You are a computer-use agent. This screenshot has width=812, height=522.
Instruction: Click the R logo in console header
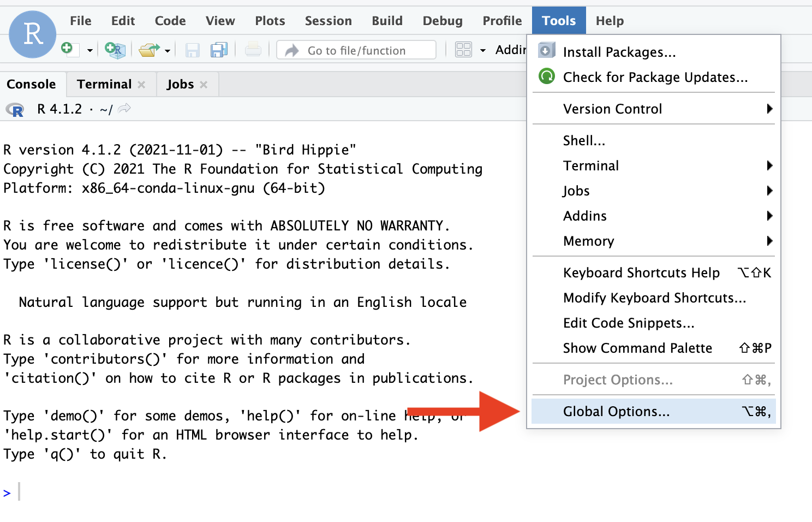click(x=15, y=110)
